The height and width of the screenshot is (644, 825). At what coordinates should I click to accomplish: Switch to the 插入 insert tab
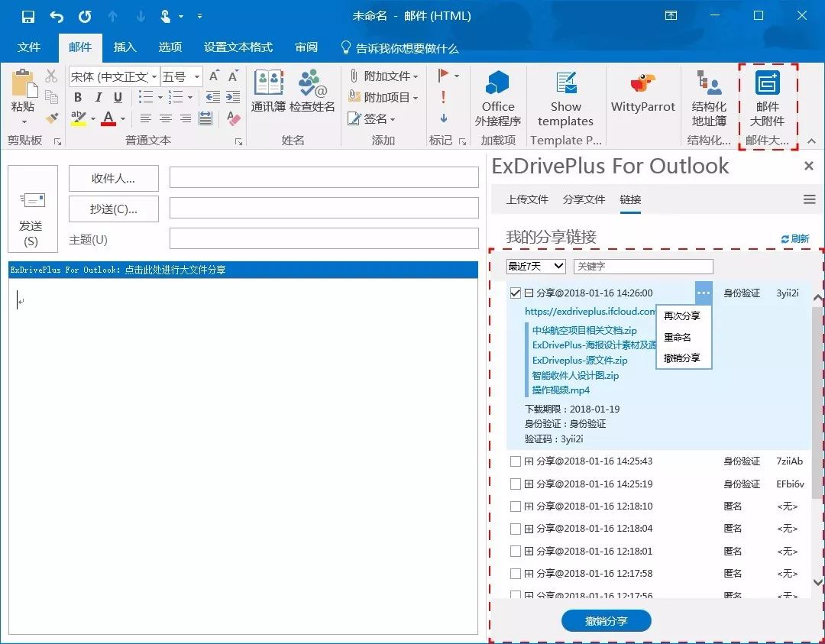[x=125, y=47]
